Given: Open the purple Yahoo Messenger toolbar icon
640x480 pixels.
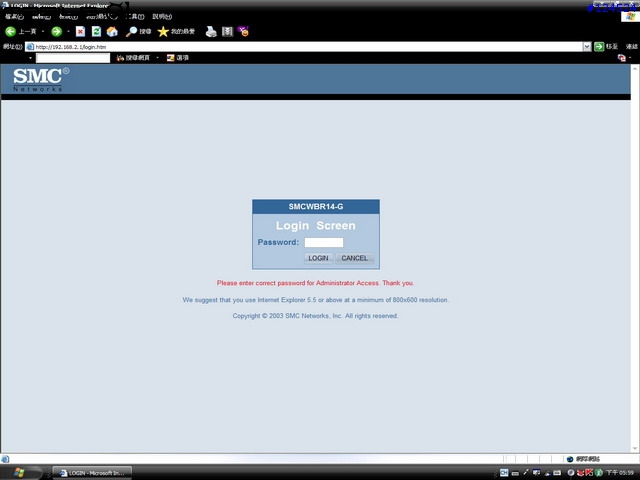Looking at the screenshot, I should 244,31.
